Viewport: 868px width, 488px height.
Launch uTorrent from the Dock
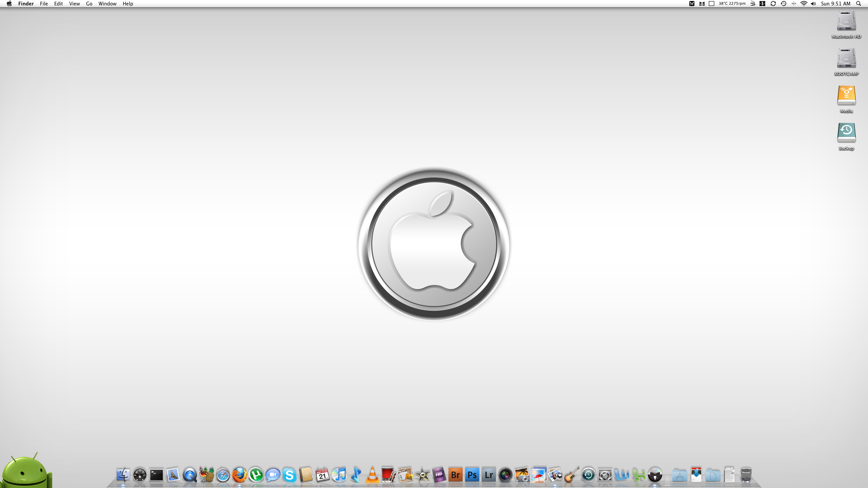(x=256, y=475)
